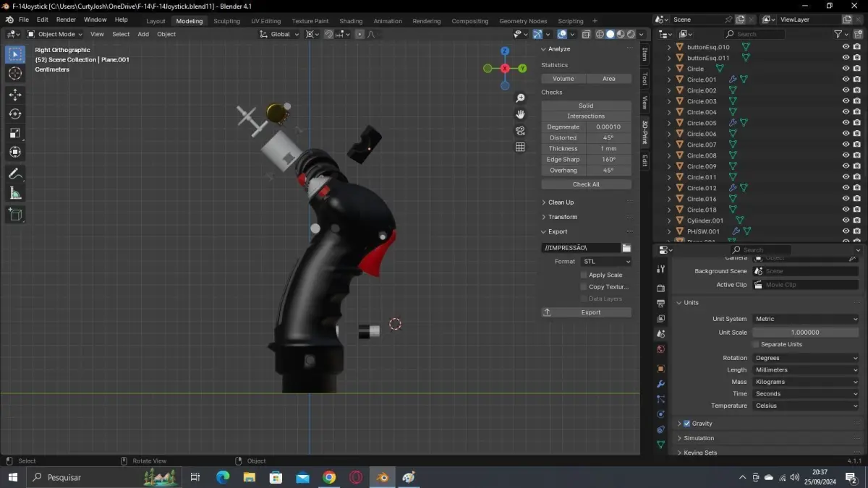The image size is (868, 488).
Task: Open the Object Data green triangle tab
Action: [x=660, y=445]
